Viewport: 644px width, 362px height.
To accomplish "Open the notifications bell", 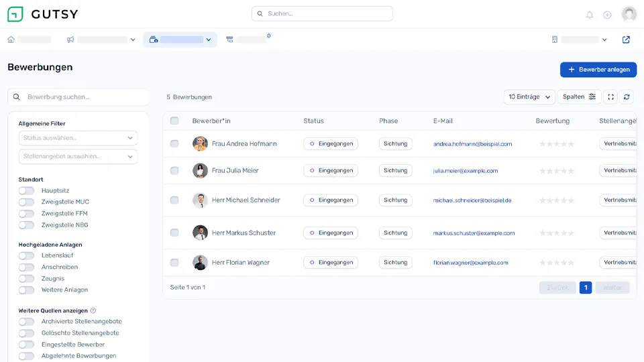I will point(590,15).
